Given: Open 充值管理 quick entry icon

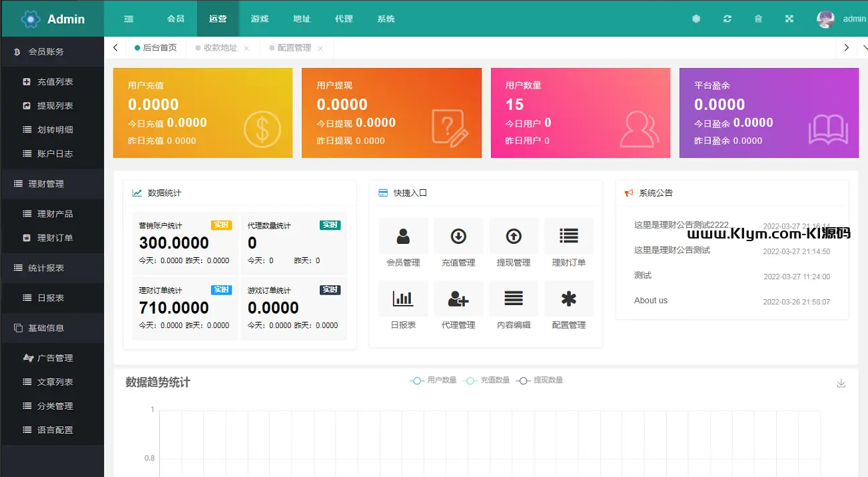Looking at the screenshot, I should point(458,237).
